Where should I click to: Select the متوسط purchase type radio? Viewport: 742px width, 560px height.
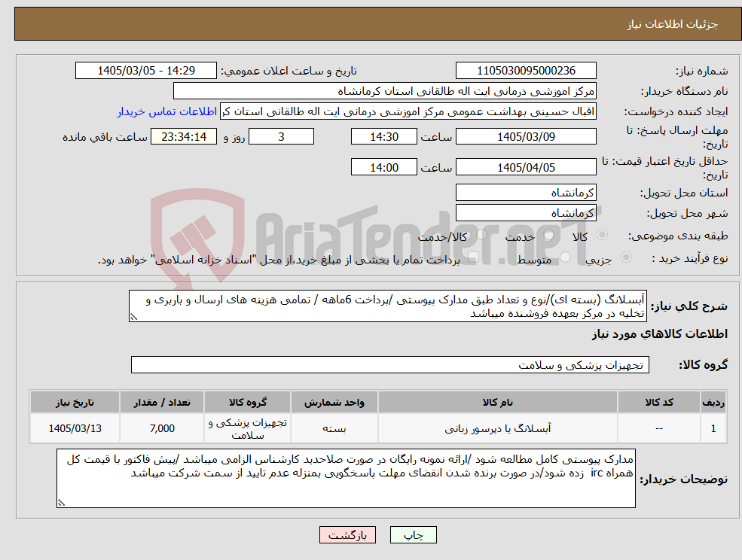[566, 257]
